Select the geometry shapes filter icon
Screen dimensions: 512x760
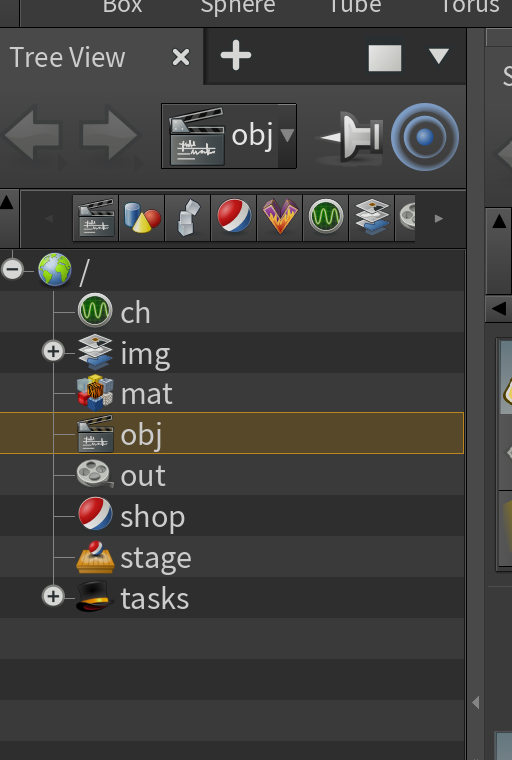click(142, 218)
